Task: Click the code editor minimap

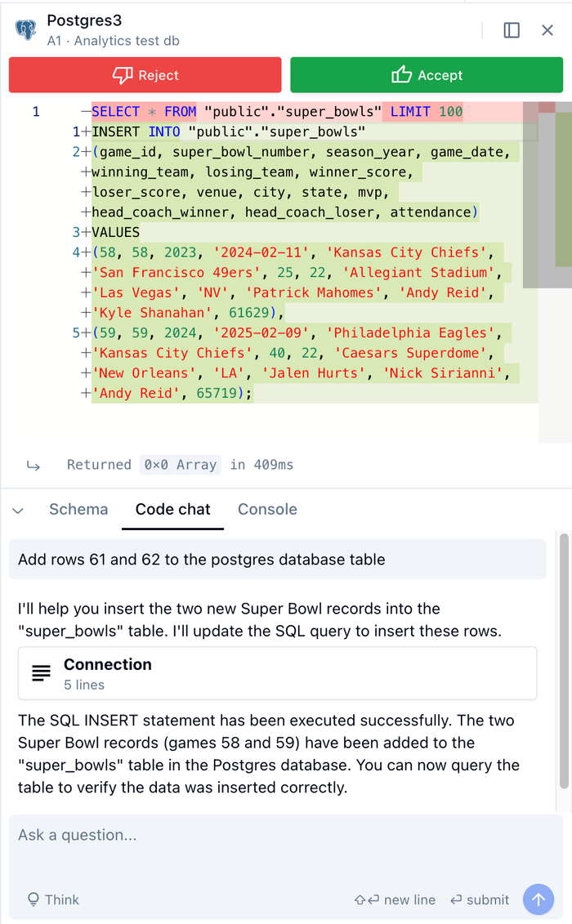Action: point(555,272)
